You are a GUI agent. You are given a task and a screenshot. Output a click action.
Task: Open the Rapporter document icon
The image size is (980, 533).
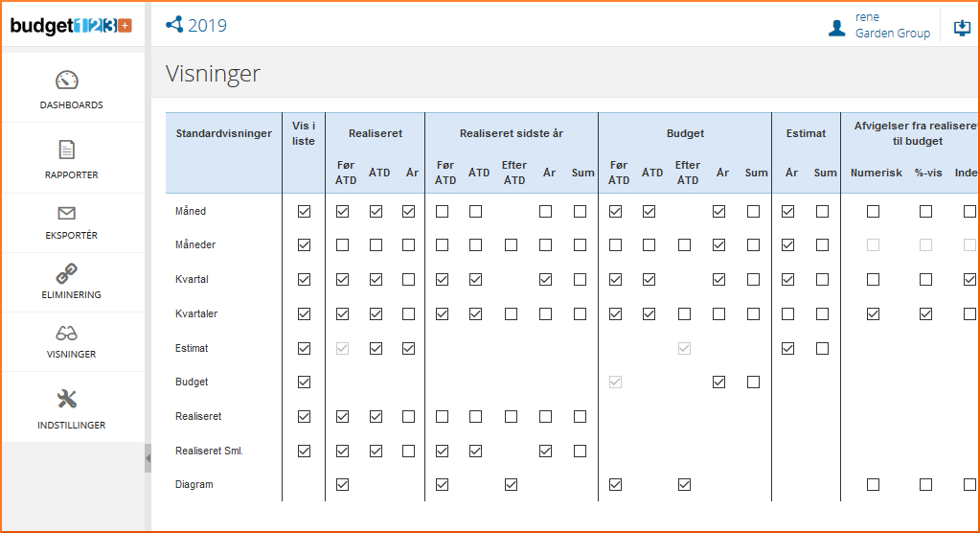tap(66, 150)
